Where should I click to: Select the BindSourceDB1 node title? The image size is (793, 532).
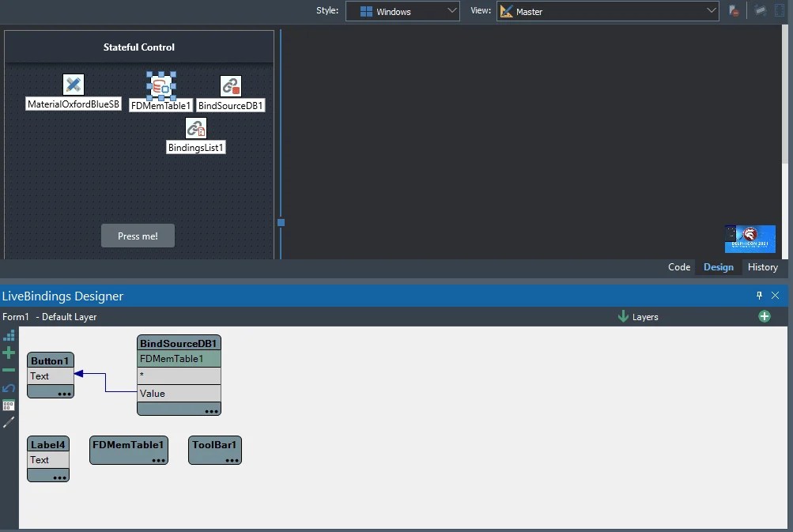[x=179, y=343]
